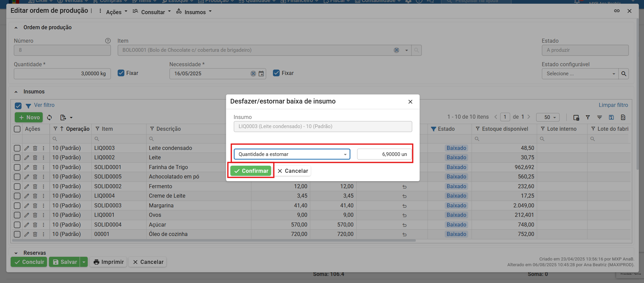644x283 pixels.
Task: Toggle Fixar checkbox next to Quantidade
Action: pos(121,73)
